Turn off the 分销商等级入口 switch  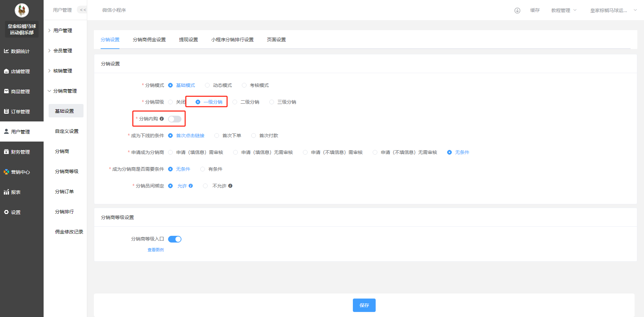click(x=174, y=239)
